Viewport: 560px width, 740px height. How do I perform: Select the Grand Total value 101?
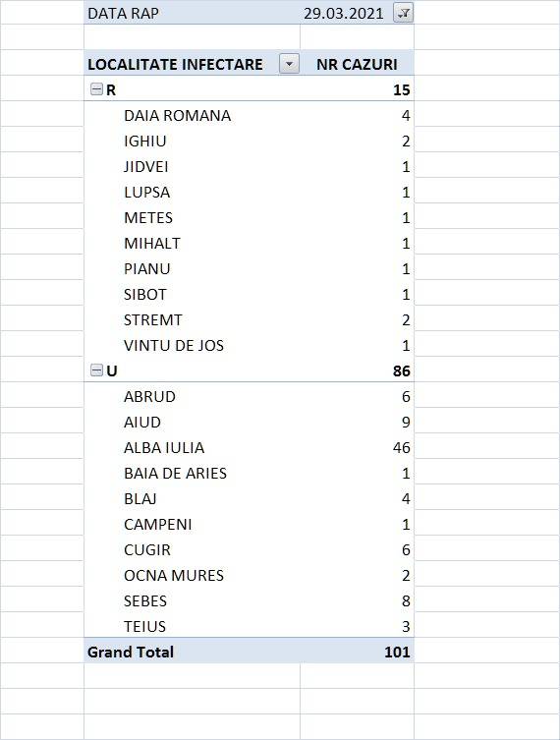pos(397,652)
